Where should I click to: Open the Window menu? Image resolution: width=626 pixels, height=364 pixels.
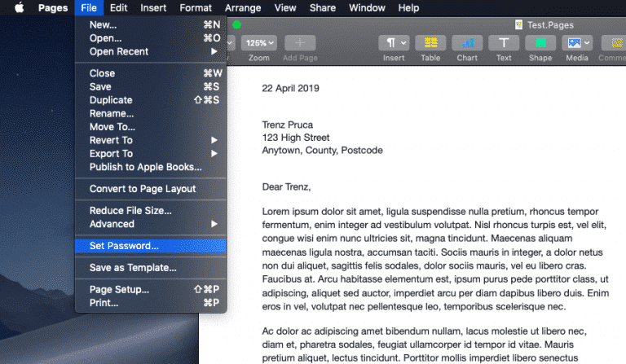click(367, 7)
